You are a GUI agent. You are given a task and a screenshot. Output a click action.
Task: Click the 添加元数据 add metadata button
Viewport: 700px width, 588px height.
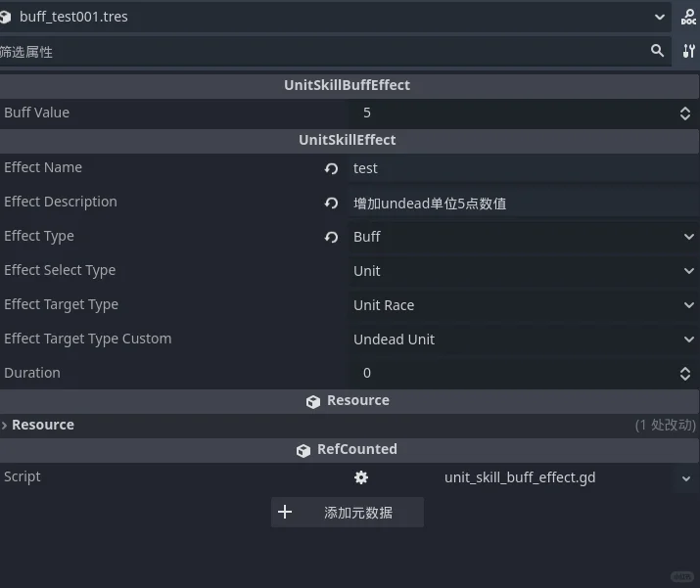[348, 512]
